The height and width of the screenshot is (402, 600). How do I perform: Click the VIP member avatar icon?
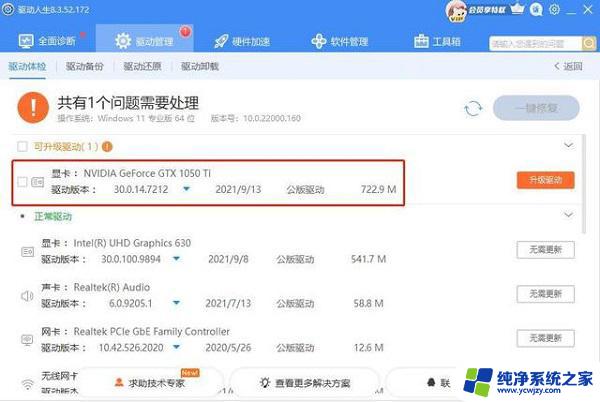(456, 11)
